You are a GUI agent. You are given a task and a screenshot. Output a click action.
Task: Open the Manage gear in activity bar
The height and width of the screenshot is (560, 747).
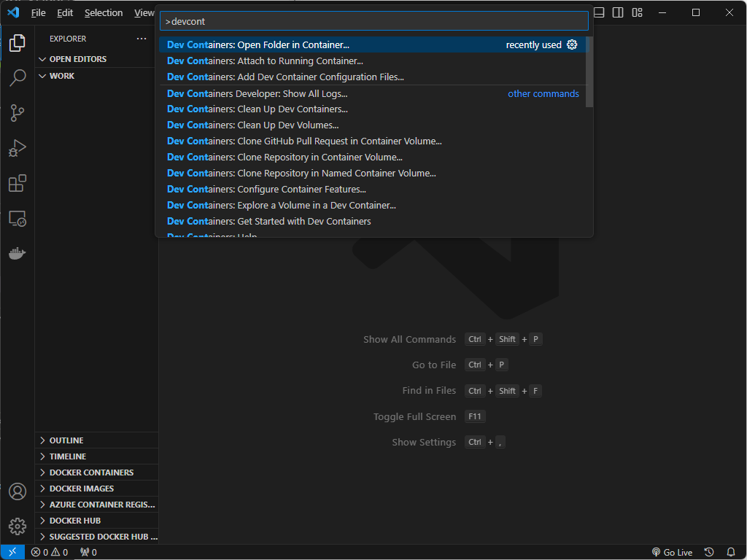pos(18,526)
